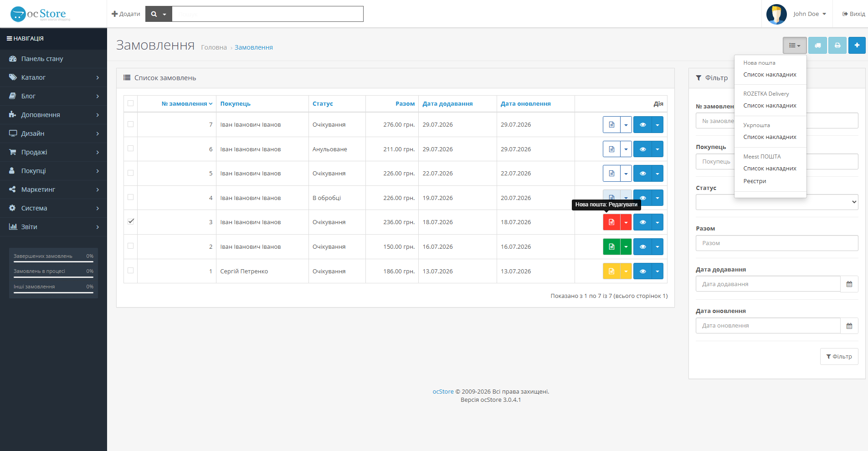Screen dimensions: 868x451
Task: Expand the John Doe user menu
Action: click(810, 14)
